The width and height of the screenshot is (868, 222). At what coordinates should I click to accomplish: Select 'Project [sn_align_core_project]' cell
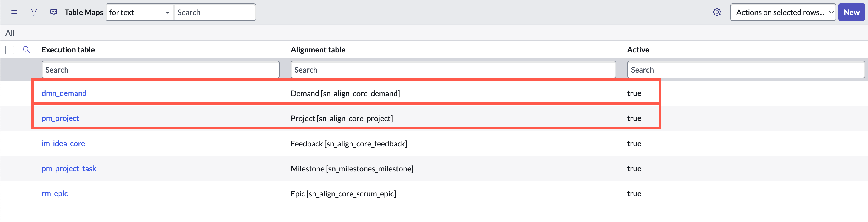click(342, 118)
